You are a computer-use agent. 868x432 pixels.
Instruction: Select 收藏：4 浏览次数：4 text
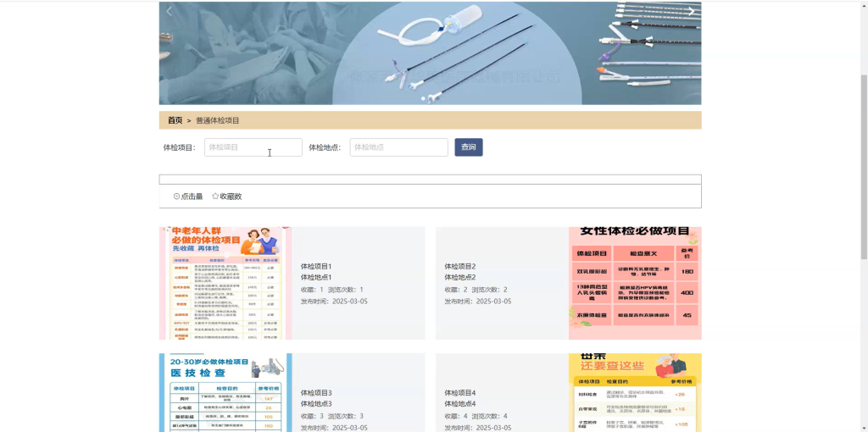coord(476,416)
